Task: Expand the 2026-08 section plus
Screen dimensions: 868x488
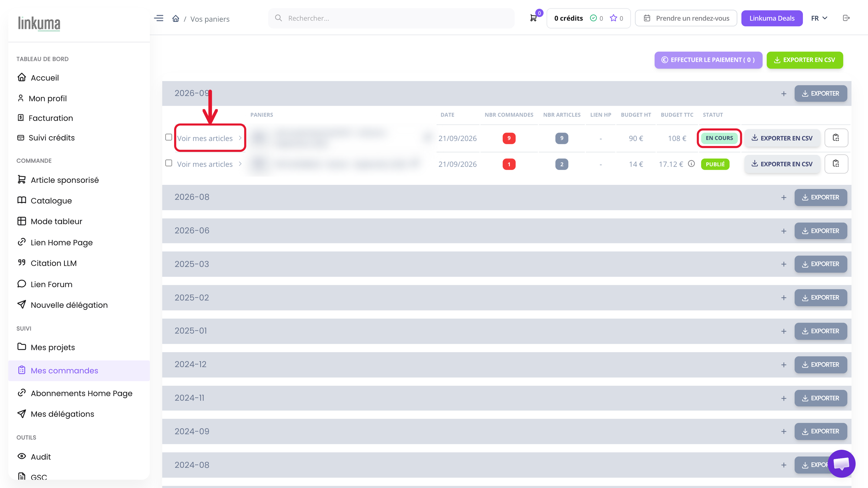Action: coord(784,197)
